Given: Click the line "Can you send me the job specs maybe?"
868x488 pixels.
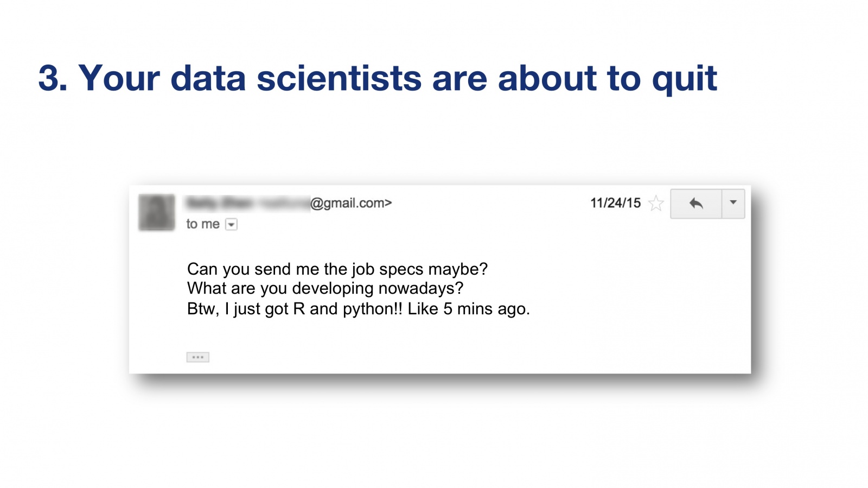Looking at the screenshot, I should pyautogui.click(x=337, y=269).
